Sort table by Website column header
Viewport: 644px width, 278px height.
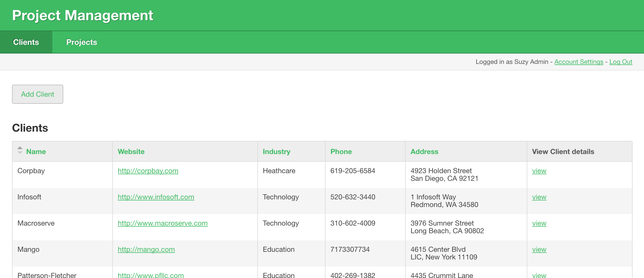tap(131, 152)
